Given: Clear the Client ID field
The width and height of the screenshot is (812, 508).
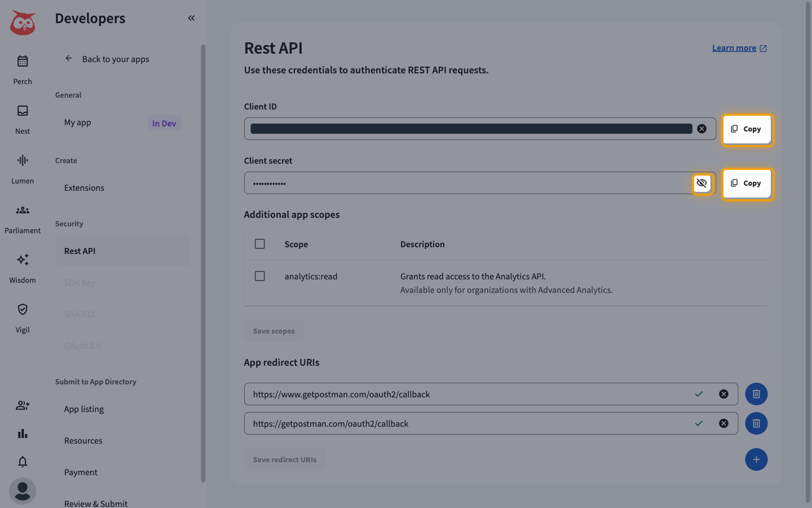Looking at the screenshot, I should [701, 129].
